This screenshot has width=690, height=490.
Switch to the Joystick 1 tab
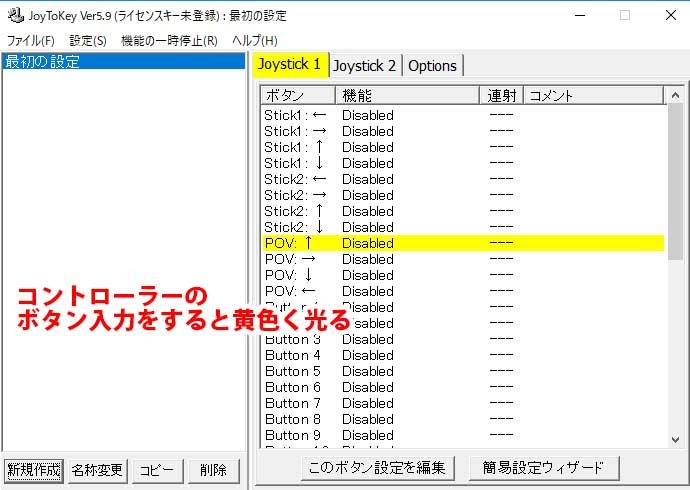point(290,65)
